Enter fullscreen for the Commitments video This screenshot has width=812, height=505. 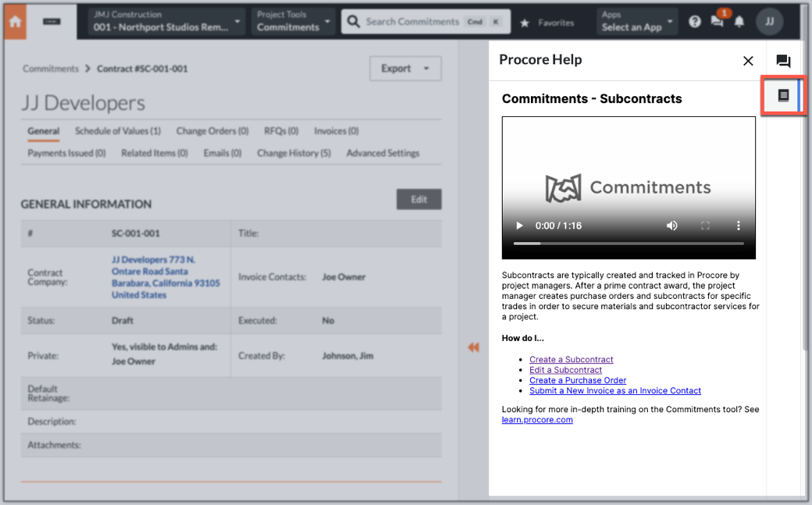click(705, 226)
